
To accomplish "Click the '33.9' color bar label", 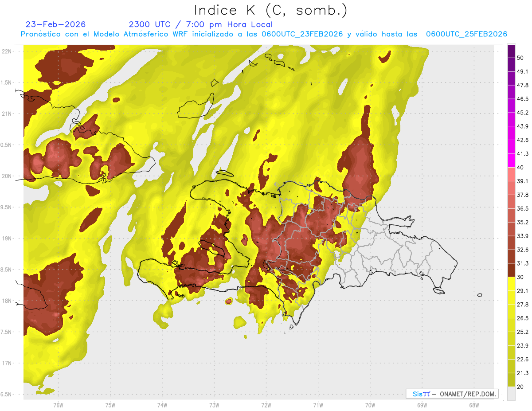I will coord(523,236).
